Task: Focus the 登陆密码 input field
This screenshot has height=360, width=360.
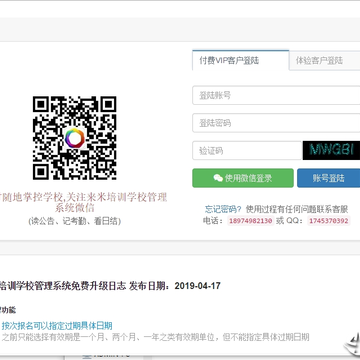Action: pos(276,123)
